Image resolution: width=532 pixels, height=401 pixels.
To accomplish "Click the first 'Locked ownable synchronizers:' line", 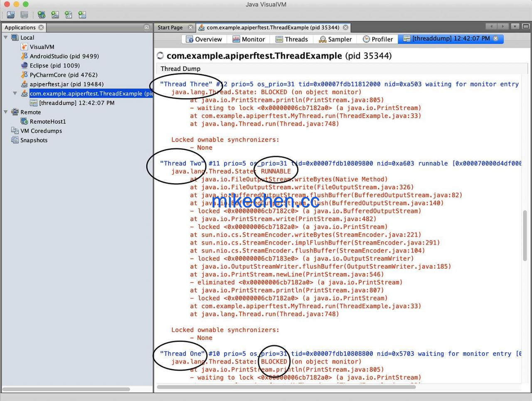I will 225,140.
